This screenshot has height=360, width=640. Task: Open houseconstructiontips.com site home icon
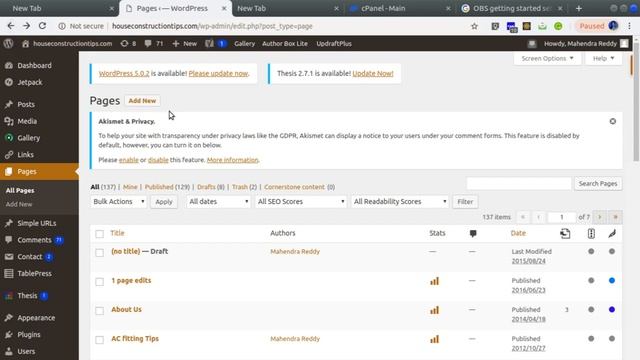point(26,43)
